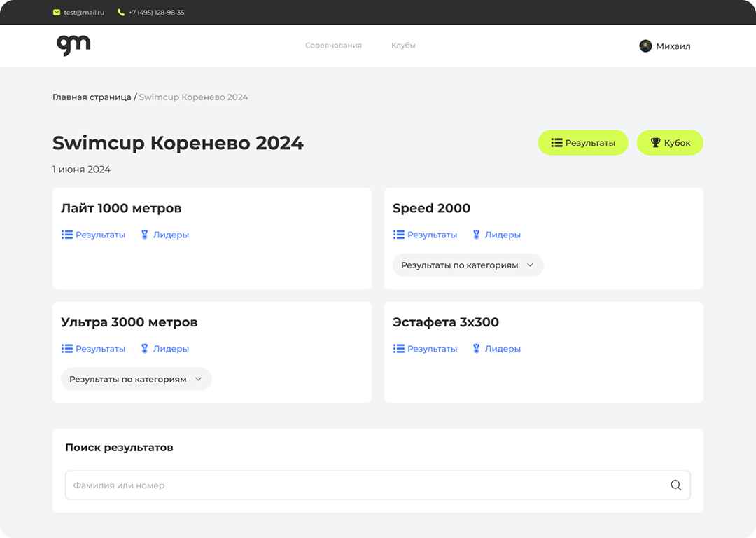Open Результаты link for Эстафета 3х300

pyautogui.click(x=432, y=349)
